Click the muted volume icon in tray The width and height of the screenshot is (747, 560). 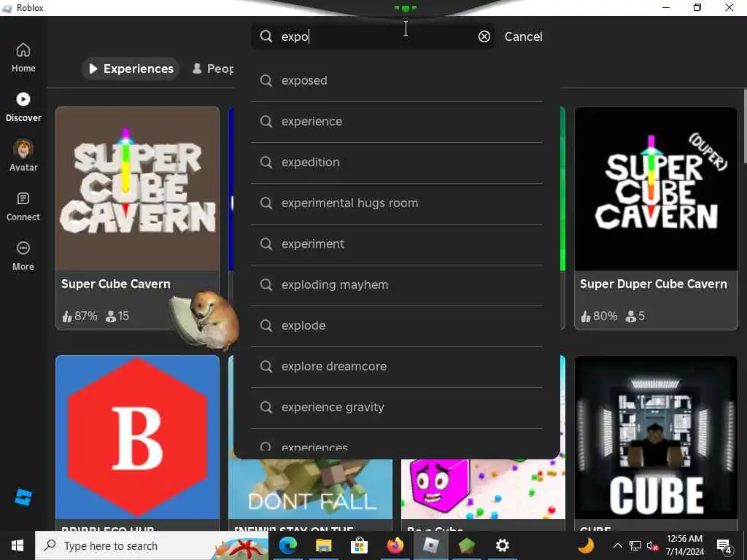652,545
